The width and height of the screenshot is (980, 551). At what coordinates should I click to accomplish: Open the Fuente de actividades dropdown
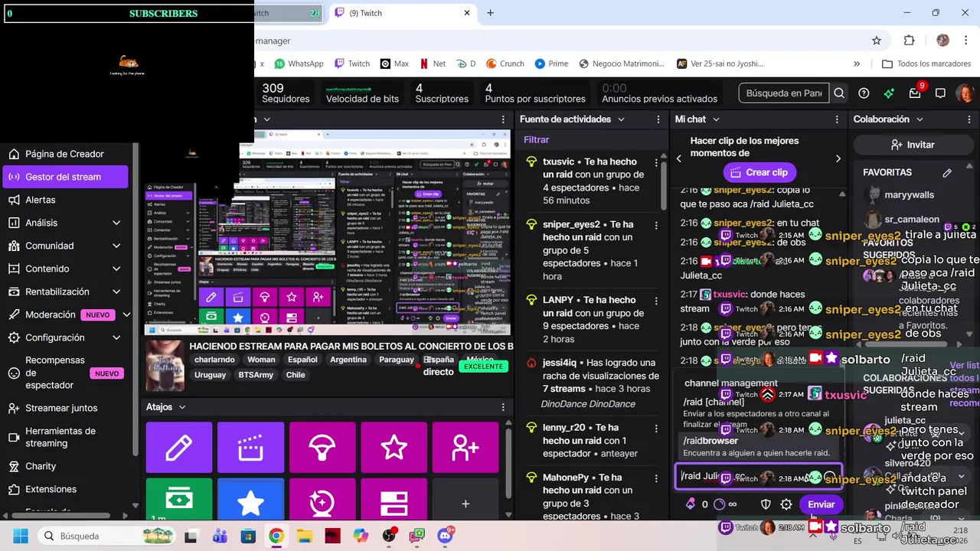pyautogui.click(x=621, y=119)
